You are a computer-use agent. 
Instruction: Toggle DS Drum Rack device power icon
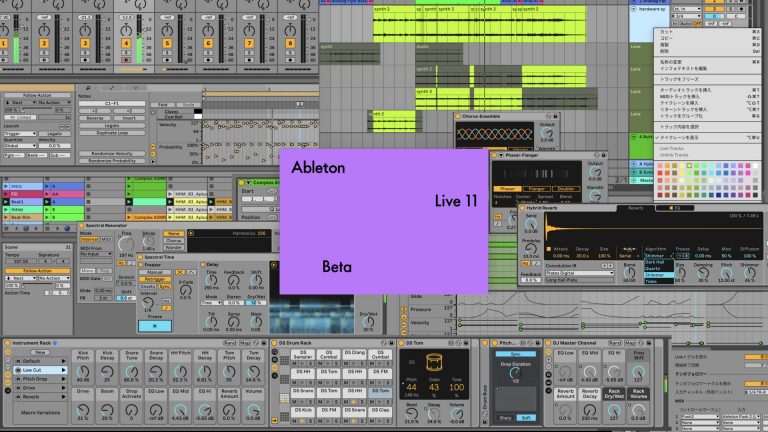tap(274, 343)
